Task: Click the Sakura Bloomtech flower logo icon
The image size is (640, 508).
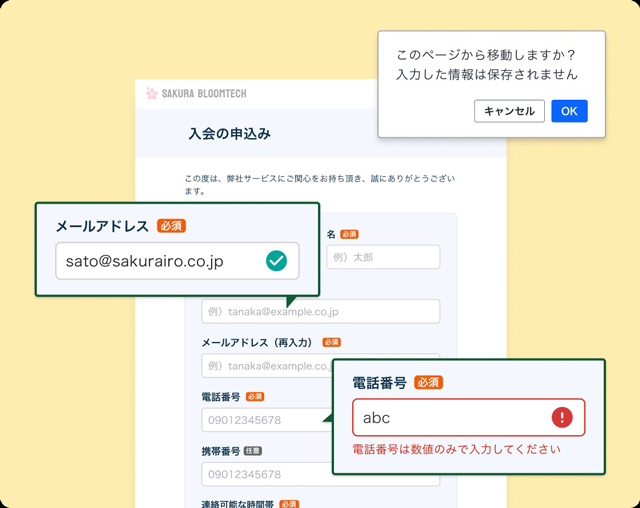Action: [x=151, y=93]
